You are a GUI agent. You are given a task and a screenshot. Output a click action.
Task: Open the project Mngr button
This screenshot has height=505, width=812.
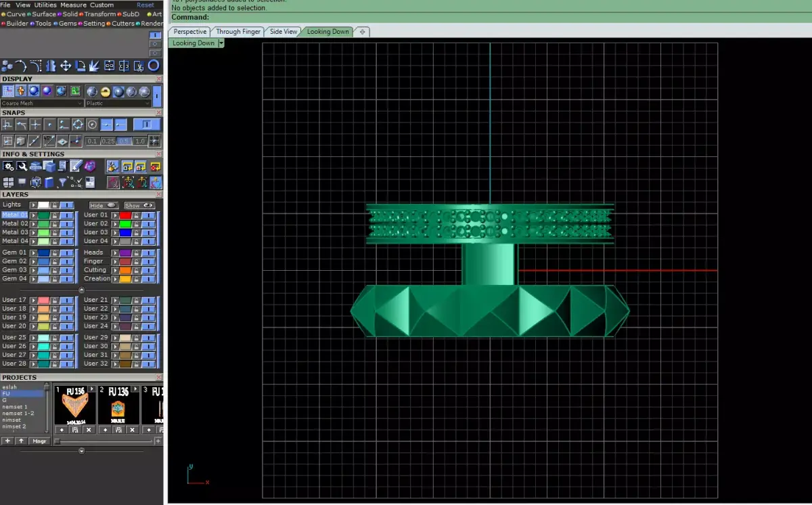(x=39, y=441)
